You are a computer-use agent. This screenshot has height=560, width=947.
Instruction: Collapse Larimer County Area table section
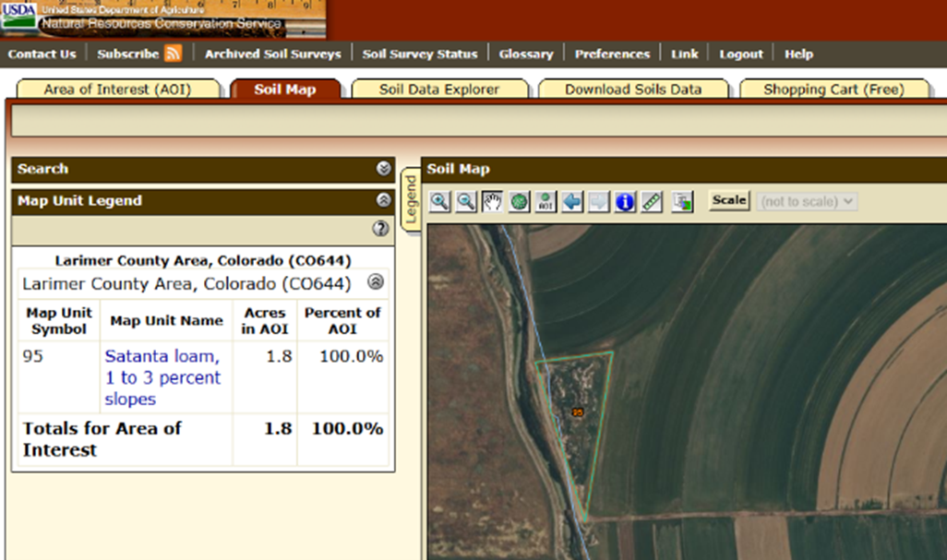point(376,281)
